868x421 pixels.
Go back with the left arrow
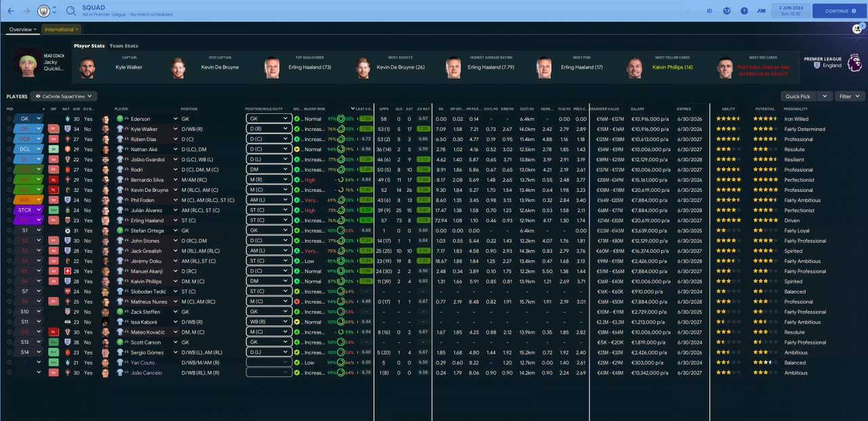coord(10,11)
